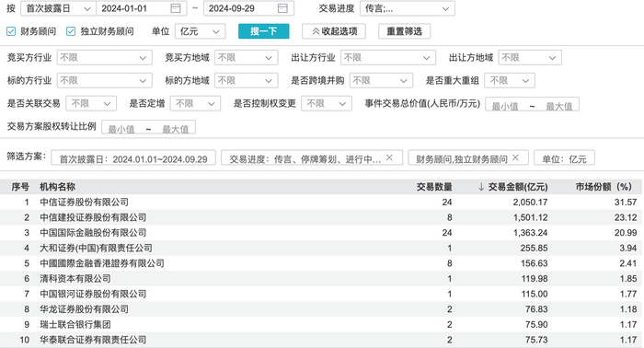
Task: Sort by 交易金额(亿元) arrow icon
Action: tap(481, 187)
